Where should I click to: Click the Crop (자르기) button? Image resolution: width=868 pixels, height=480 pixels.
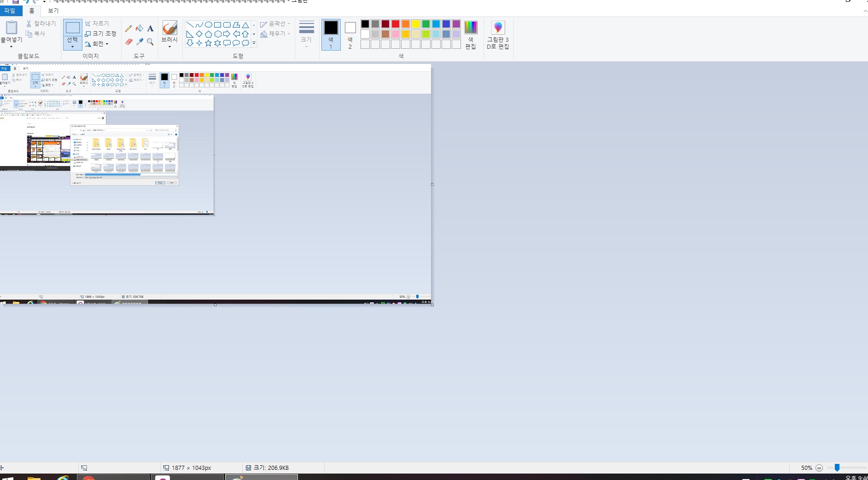[x=97, y=23]
